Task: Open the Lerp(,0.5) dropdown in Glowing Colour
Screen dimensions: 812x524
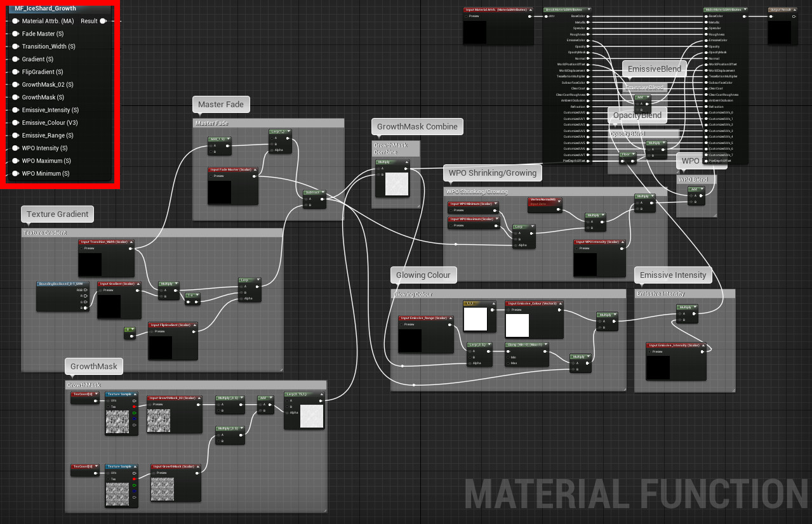Action: pos(490,344)
